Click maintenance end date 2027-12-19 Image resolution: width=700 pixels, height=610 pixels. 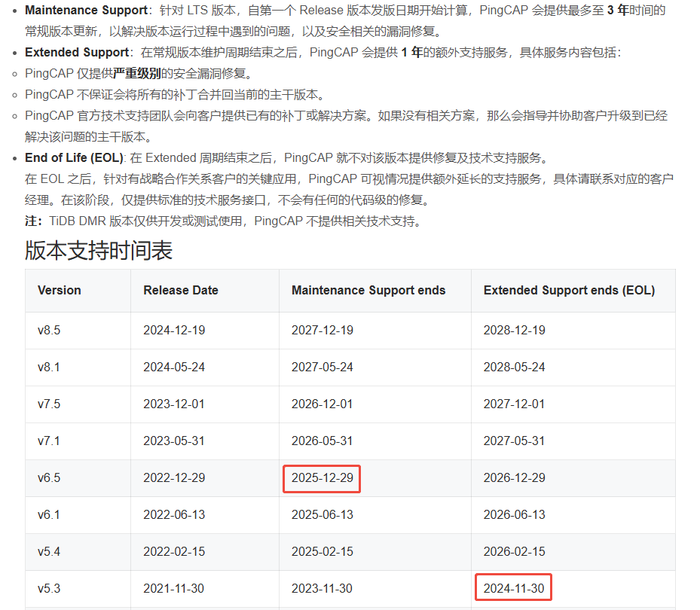322,330
